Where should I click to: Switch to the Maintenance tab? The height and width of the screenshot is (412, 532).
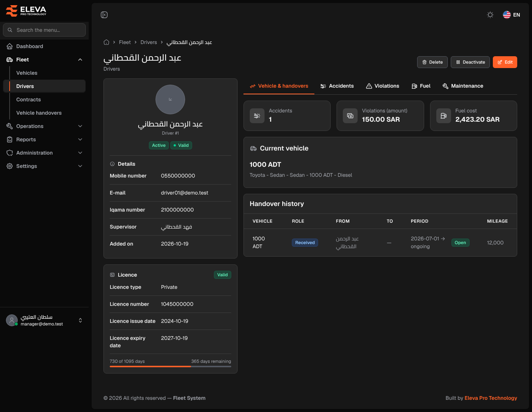tap(463, 86)
